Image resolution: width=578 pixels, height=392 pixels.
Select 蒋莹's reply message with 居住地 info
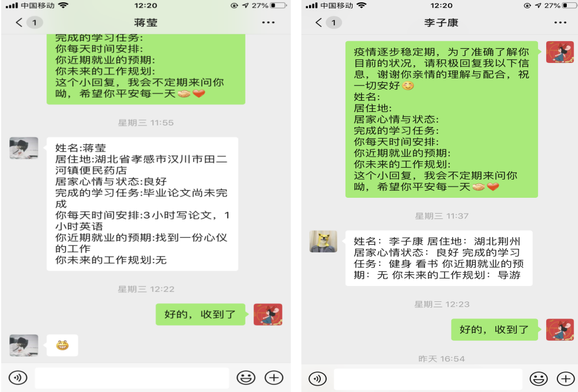pyautogui.click(x=142, y=204)
